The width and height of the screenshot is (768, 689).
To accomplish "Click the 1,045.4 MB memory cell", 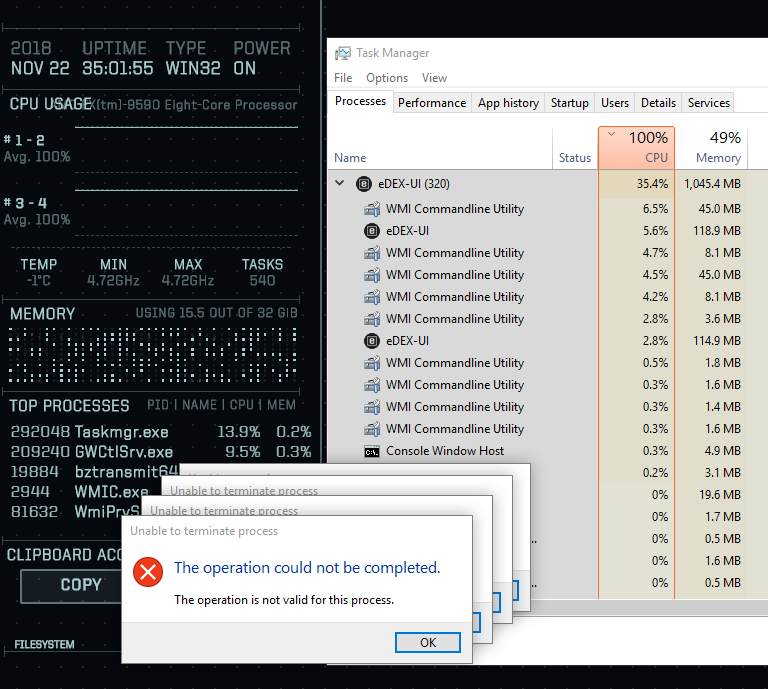I will (712, 184).
